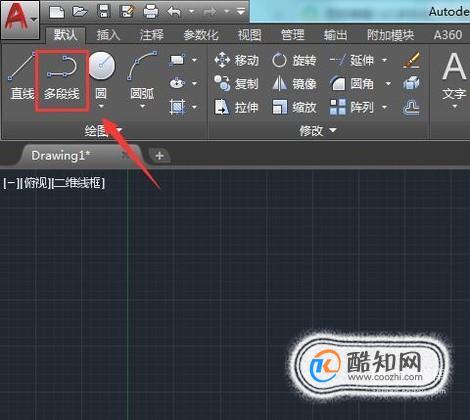Open the 延伸 extend dropdown arrow
The height and width of the screenshot is (420, 470).
pyautogui.click(x=384, y=60)
